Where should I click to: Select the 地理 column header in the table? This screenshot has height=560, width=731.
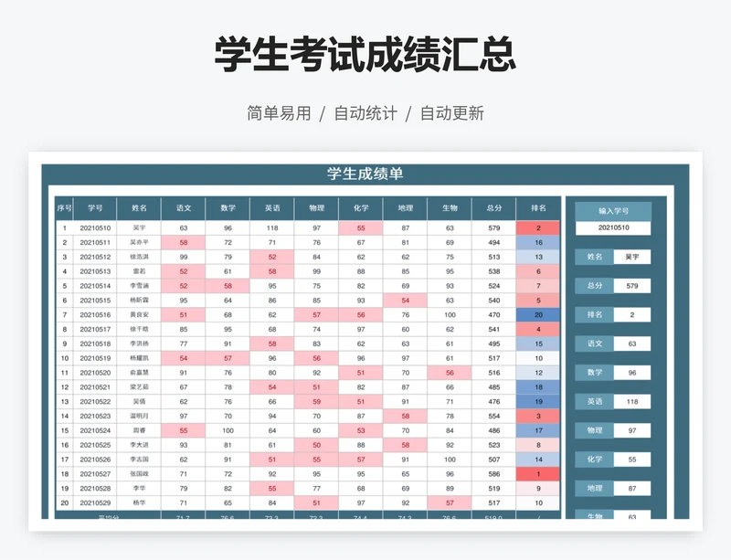(x=405, y=208)
